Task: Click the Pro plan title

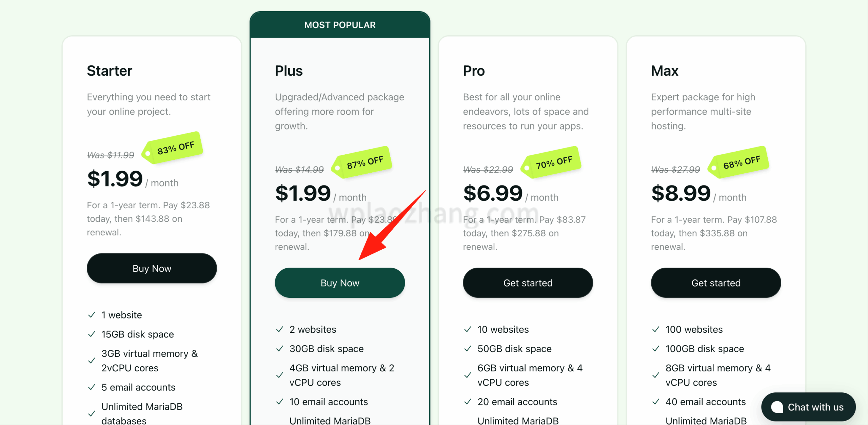Action: (x=474, y=71)
